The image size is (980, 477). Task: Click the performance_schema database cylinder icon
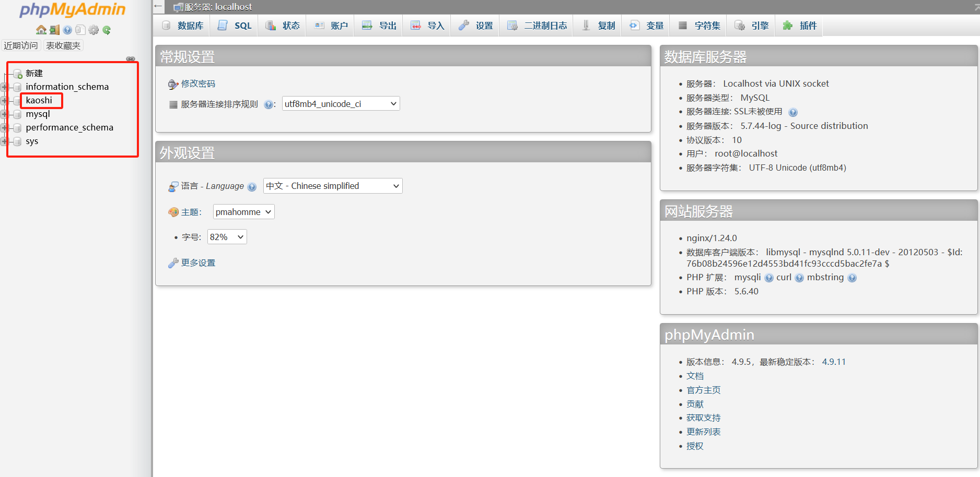18,127
